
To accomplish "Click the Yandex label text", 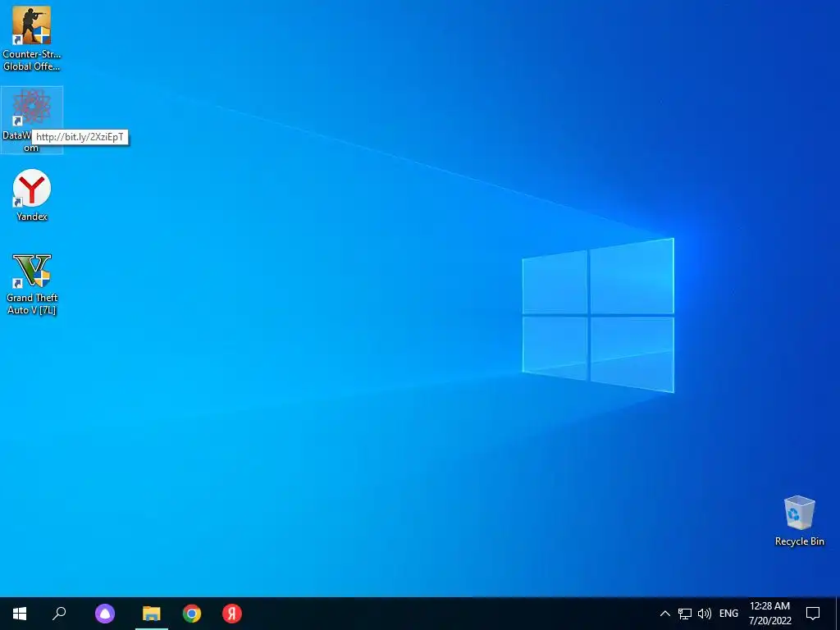I will (x=32, y=217).
